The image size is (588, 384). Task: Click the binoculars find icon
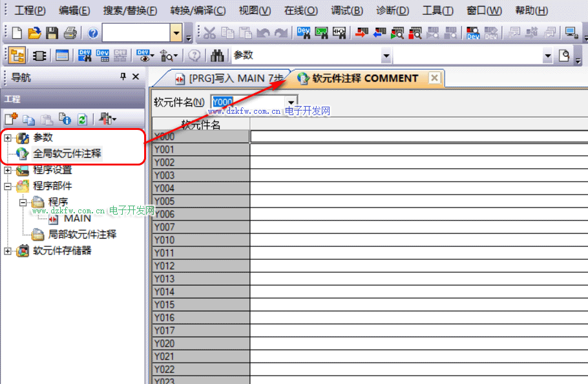[x=218, y=56]
